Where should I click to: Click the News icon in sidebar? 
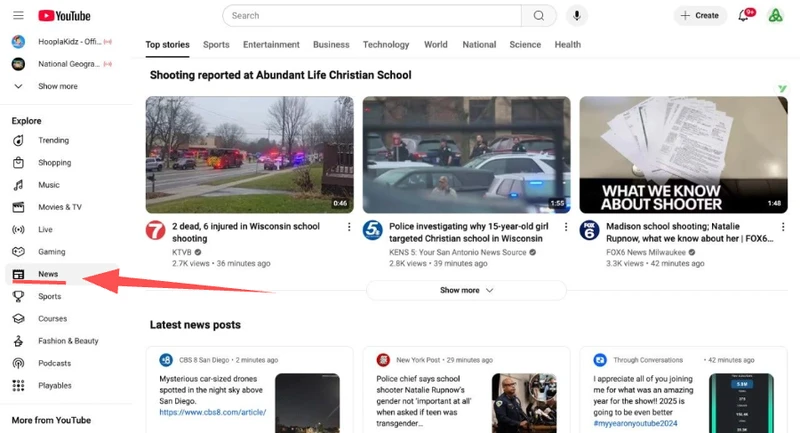click(18, 274)
